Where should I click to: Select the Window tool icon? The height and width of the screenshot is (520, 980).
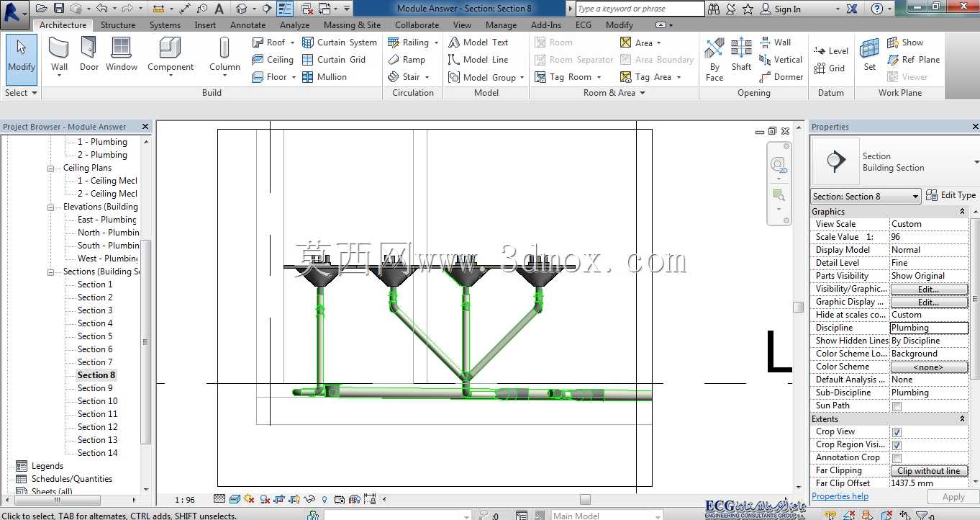121,48
